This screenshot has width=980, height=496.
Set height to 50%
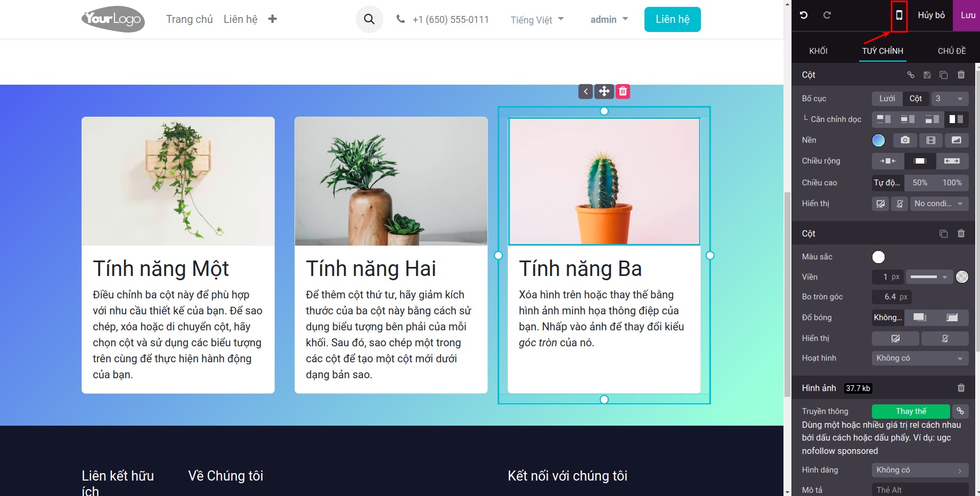click(920, 183)
